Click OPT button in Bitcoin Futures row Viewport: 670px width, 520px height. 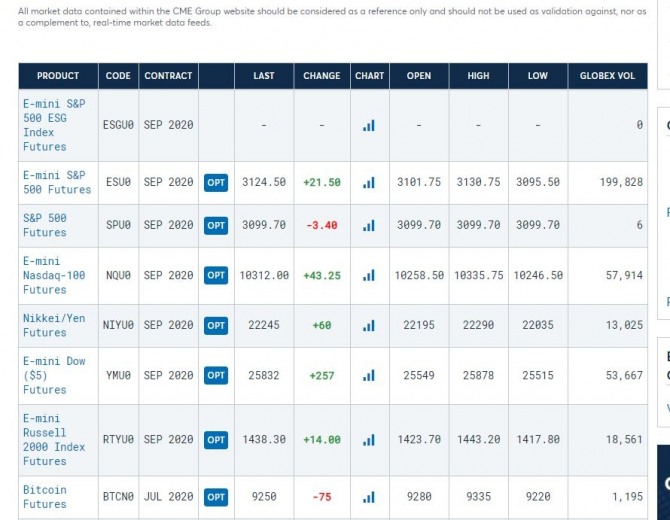coord(216,497)
